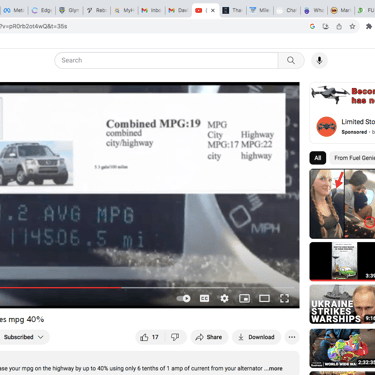Switch to the Meta browser tab
This screenshot has height=375, width=375.
(x=13, y=11)
